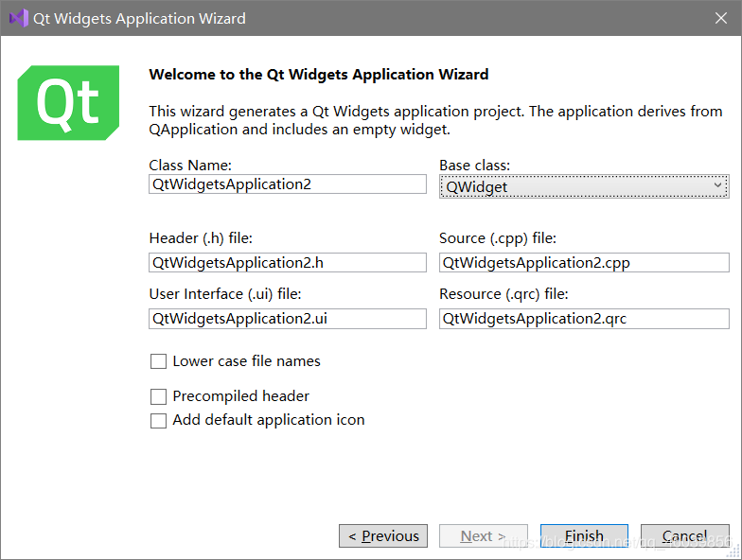Click the 'User Interface (.ui) file:' label

coord(225,294)
